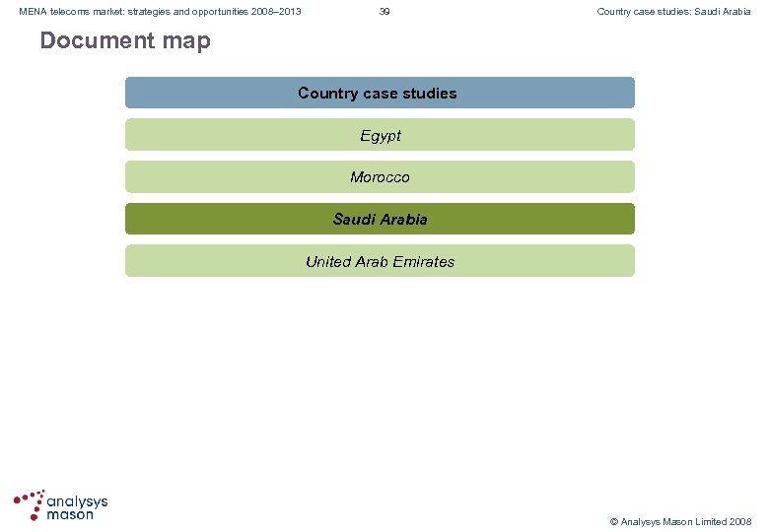Click the Analysys Mason logo
The width and height of the screenshot is (769, 532).
pyautogui.click(x=61, y=505)
